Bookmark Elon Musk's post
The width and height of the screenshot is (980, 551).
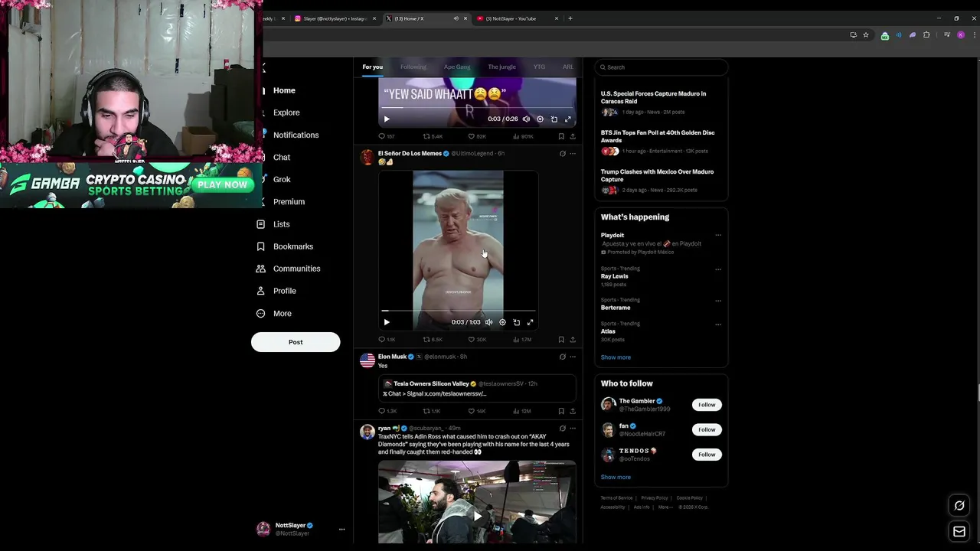(561, 411)
